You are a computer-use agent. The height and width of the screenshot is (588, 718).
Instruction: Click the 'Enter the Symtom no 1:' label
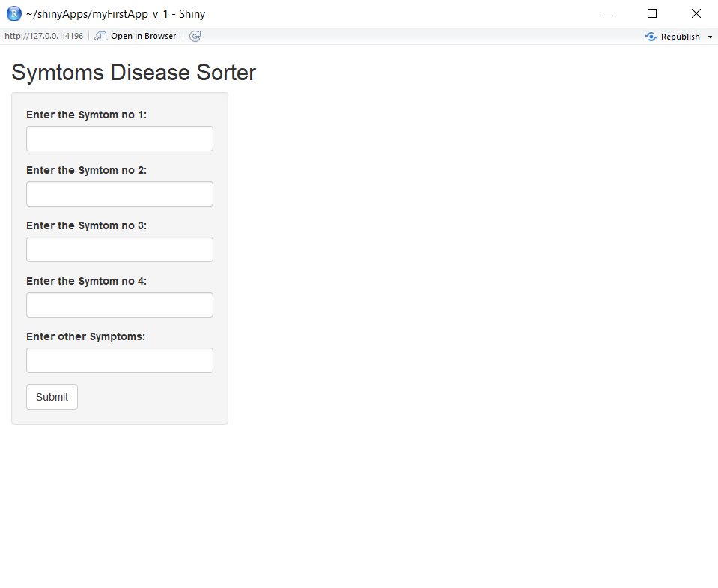tap(86, 115)
